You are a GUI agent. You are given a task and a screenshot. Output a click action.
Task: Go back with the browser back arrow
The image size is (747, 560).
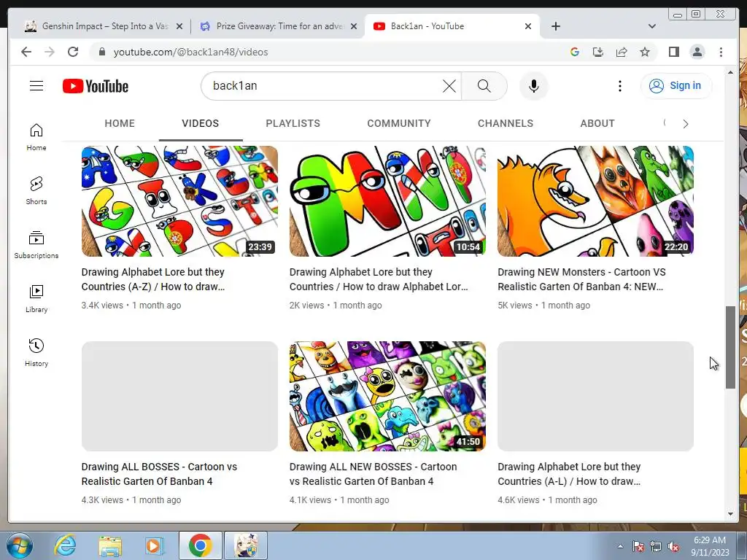(x=26, y=52)
